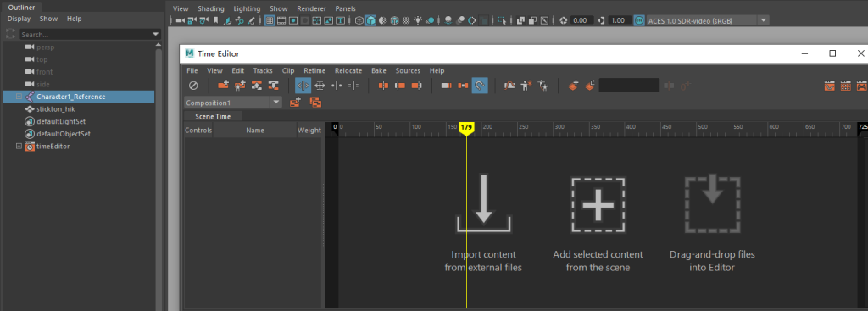This screenshot has width=868, height=311.
Task: Toggle ripple edit mode in Time Editor
Action: pyautogui.click(x=303, y=86)
